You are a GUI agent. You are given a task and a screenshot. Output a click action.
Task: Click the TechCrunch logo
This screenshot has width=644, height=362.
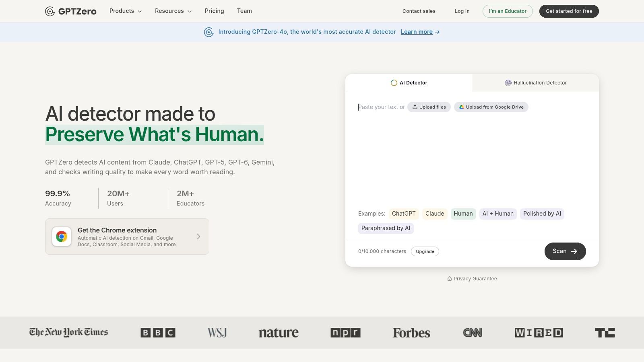605,333
